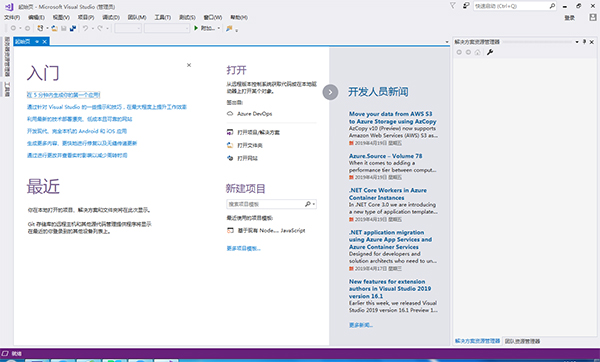This screenshot has height=362, width=600.
Task: Open the File menu
Action: tap(12, 17)
